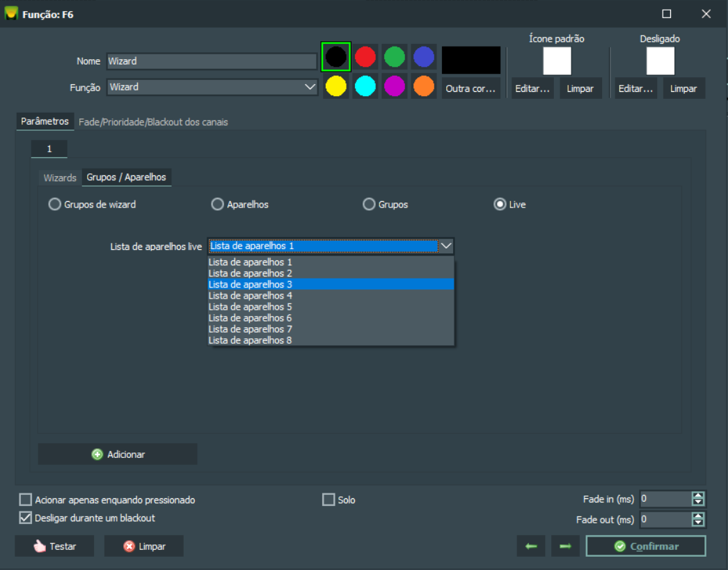Image resolution: width=728 pixels, height=570 pixels.
Task: Click Limpar under Ícone padrão
Action: coord(580,88)
